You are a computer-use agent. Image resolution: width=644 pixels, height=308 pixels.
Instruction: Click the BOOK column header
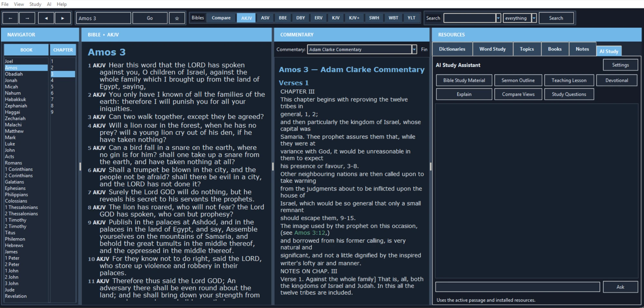(x=26, y=50)
